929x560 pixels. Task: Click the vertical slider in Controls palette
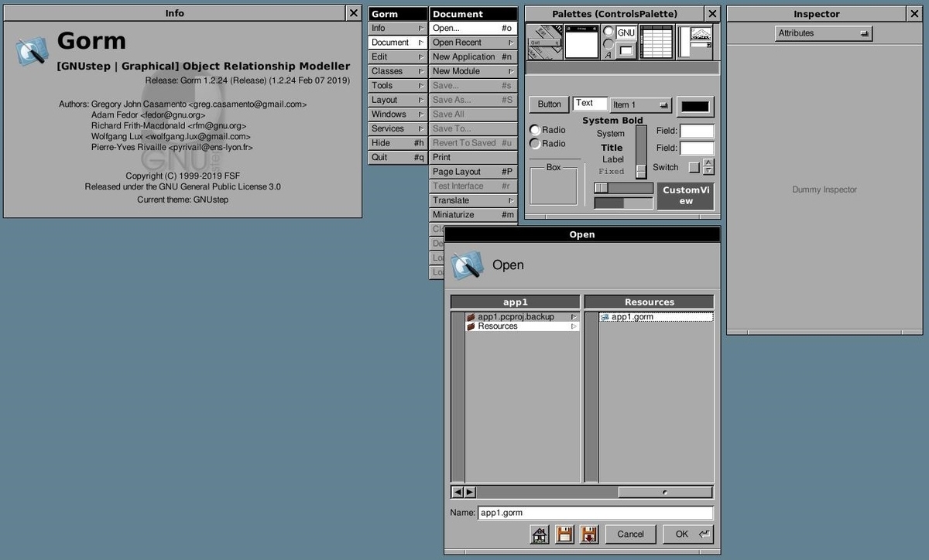(641, 152)
